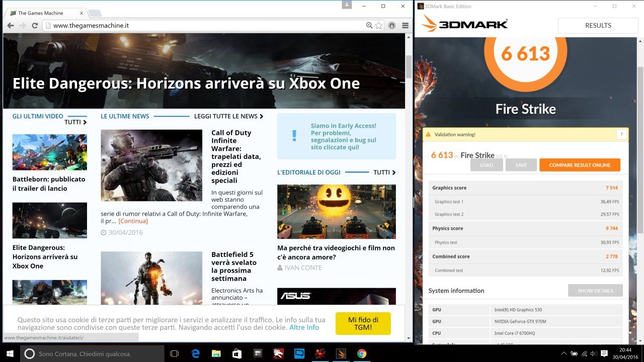Image resolution: width=644 pixels, height=362 pixels.
Task: Bookmark this page with the star icon
Action: pyautogui.click(x=379, y=25)
